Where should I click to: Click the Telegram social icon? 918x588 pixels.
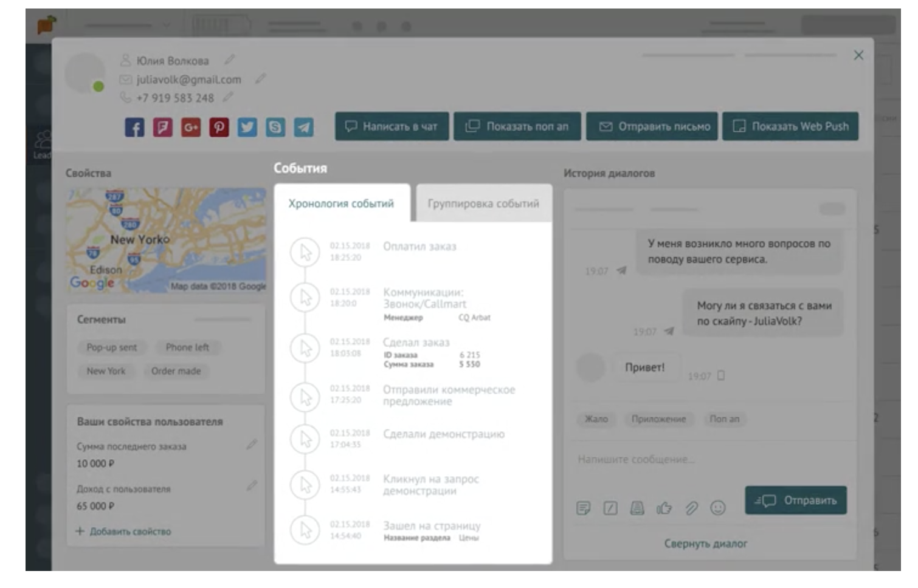tap(304, 128)
